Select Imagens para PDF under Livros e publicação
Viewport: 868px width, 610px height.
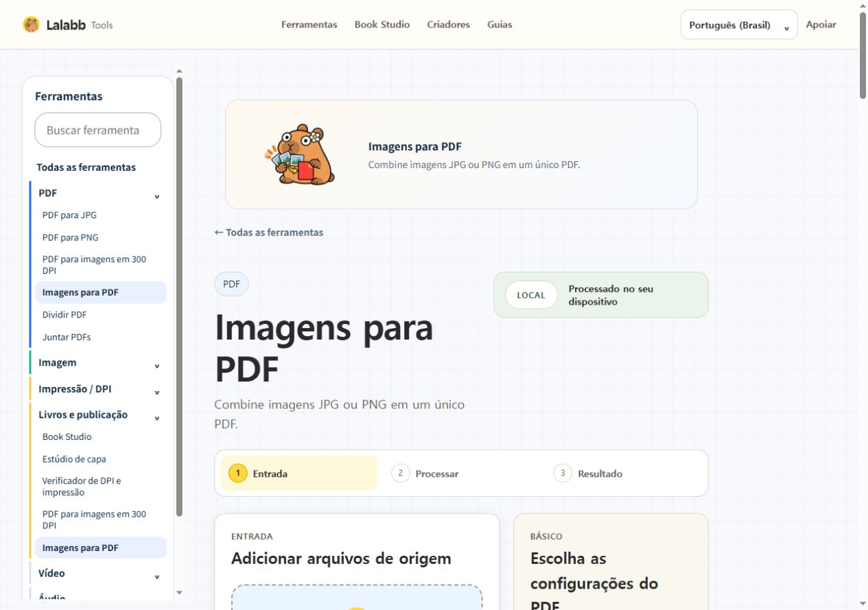point(101,548)
